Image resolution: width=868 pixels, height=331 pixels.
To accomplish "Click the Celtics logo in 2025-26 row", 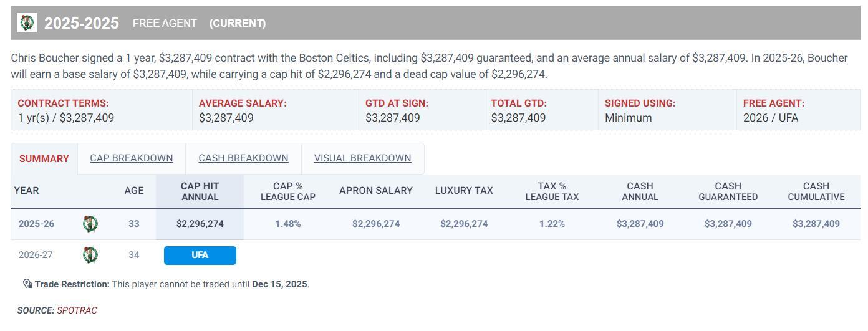I will 90,224.
